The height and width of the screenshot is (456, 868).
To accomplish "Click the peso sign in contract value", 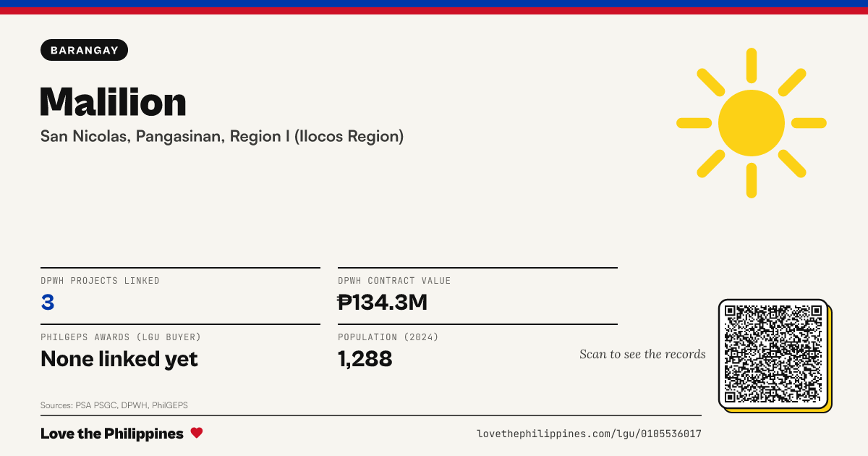I will pos(345,303).
